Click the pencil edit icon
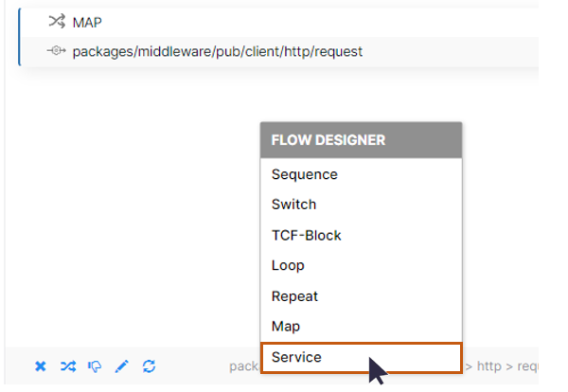568x392 pixels. click(x=122, y=366)
